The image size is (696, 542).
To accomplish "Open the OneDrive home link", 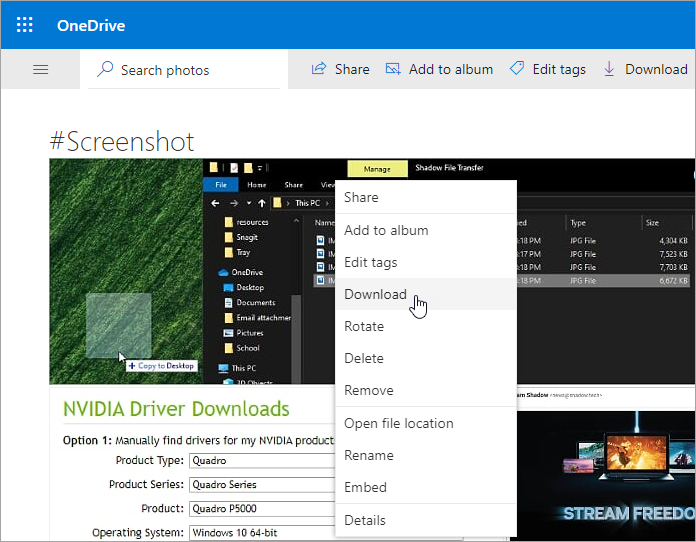I will (91, 25).
